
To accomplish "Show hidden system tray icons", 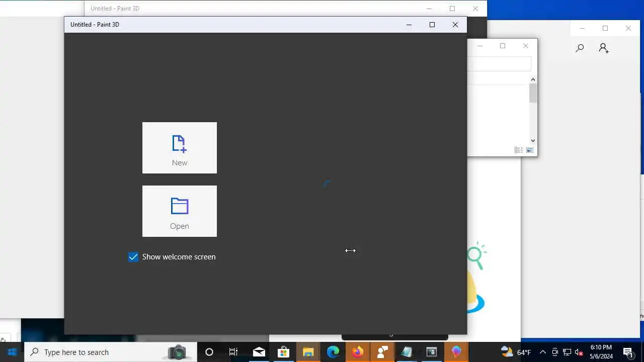I will point(543,352).
